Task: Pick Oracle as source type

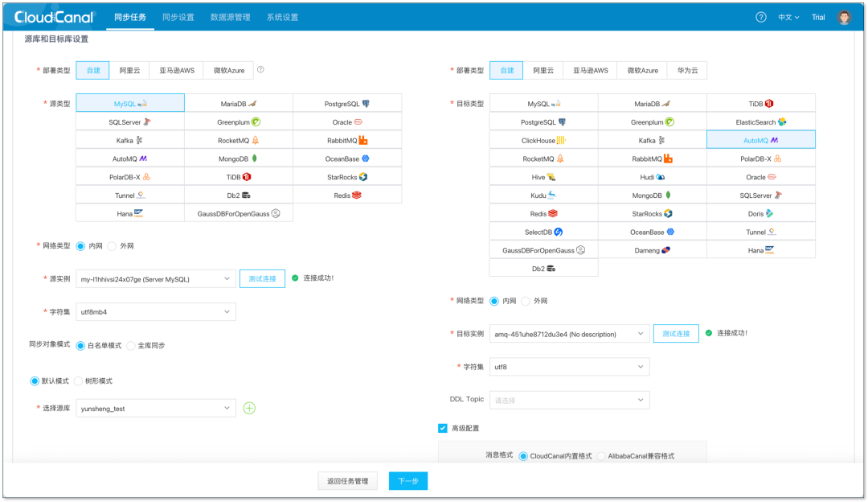Action: [347, 122]
